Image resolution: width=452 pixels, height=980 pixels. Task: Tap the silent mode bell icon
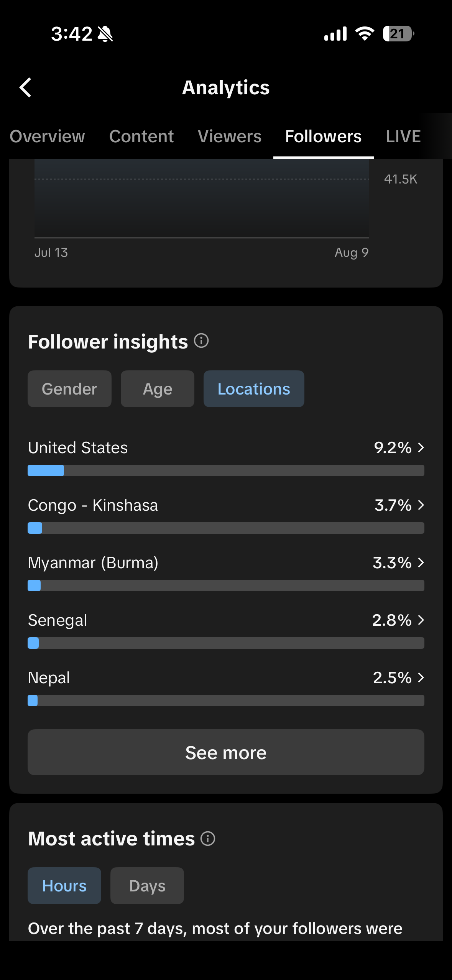point(105,34)
